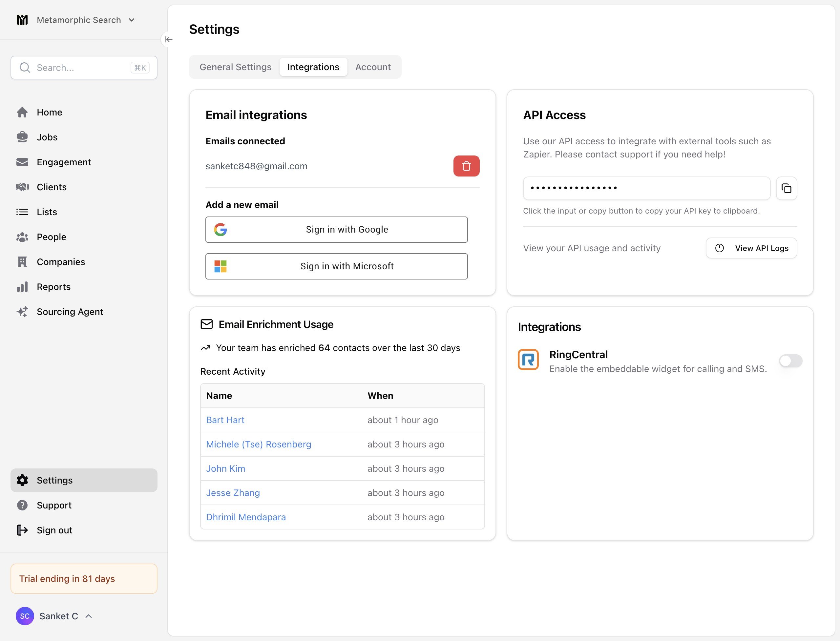Click the trending arrow icon near enriched contacts
Image resolution: width=840 pixels, height=641 pixels.
205,348
